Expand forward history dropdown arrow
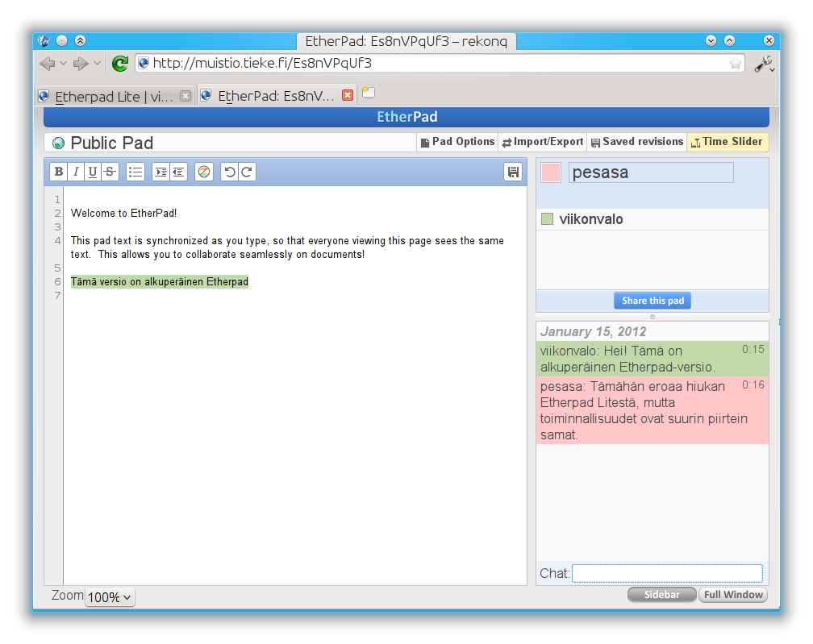 [x=97, y=64]
